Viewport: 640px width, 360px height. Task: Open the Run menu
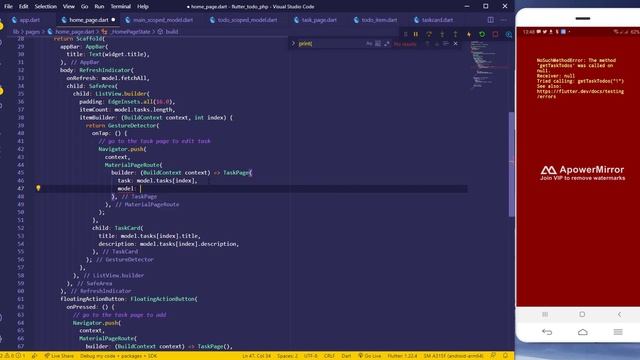coord(99,6)
